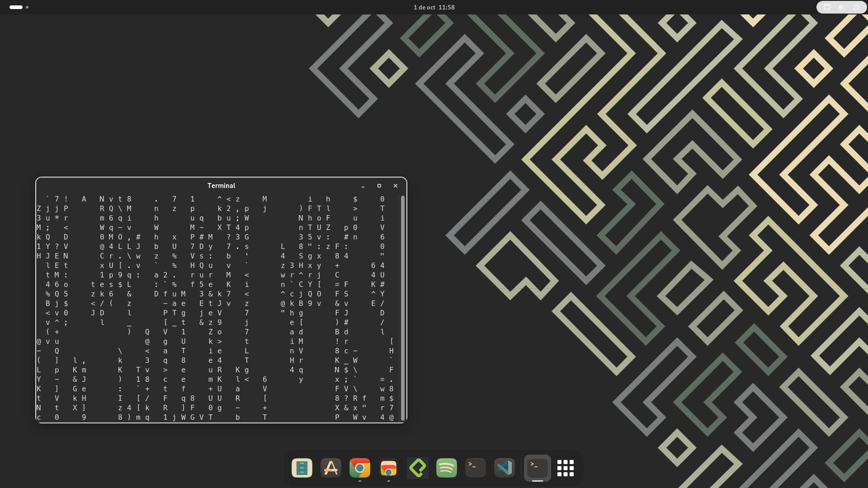Launch the green diamond Q app
Image resolution: width=868 pixels, height=488 pixels.
(418, 468)
